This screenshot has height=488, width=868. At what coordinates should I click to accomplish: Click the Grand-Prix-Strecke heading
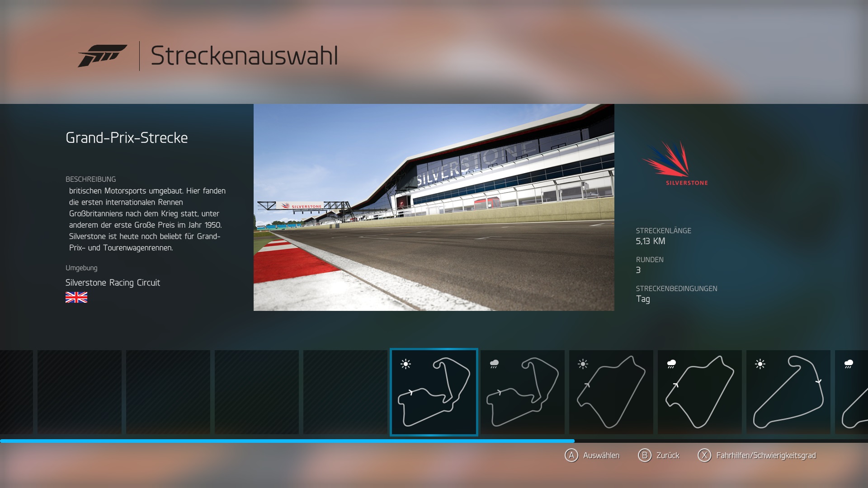coord(127,138)
